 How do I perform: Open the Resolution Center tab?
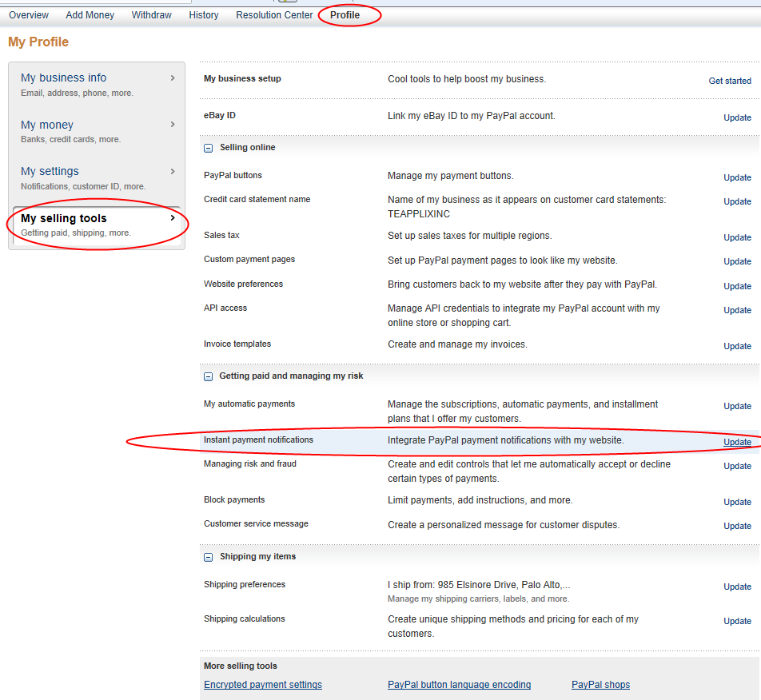(274, 15)
